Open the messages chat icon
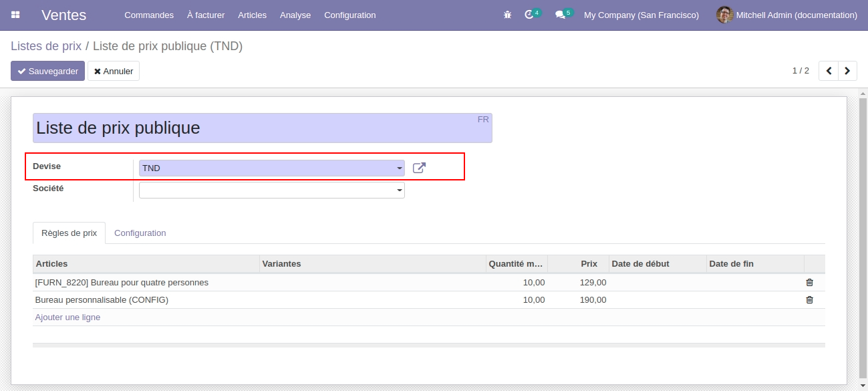This screenshot has height=391, width=868. [560, 15]
